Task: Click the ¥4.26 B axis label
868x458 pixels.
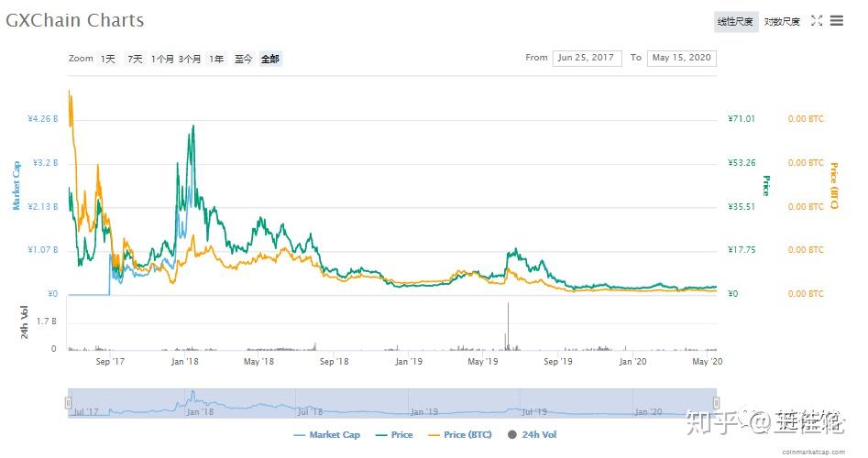Action: (43, 119)
